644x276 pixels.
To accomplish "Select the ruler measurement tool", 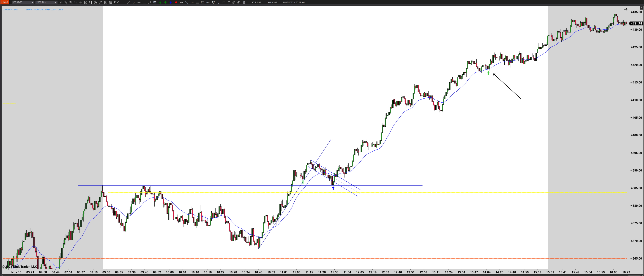I will pos(155,2).
